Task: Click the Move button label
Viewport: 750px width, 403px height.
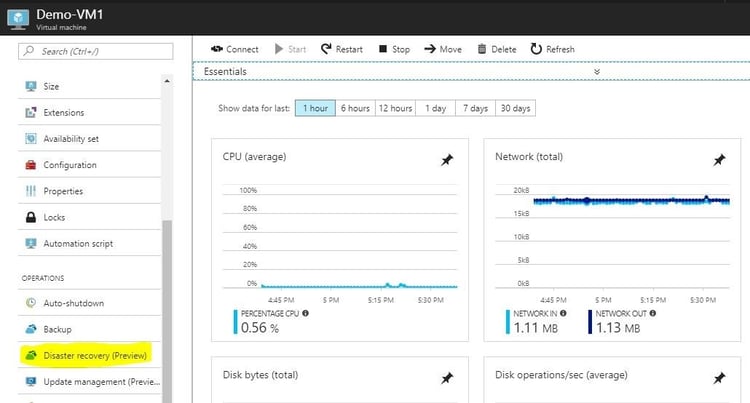Action: (x=451, y=49)
